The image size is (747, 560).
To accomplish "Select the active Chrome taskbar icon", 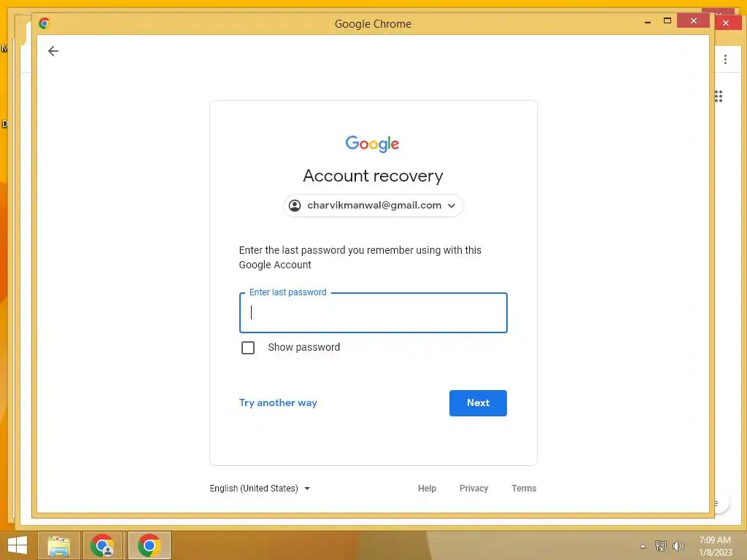I will [149, 545].
